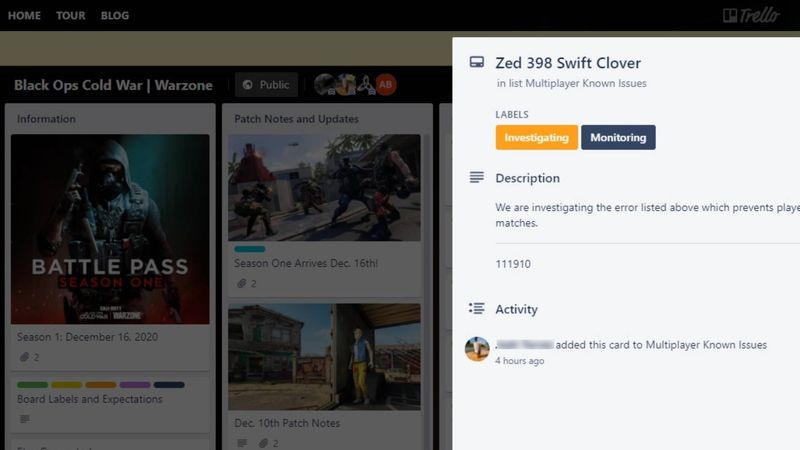The width and height of the screenshot is (800, 450).
Task: Click the Patch Notes and Updates list header
Action: (296, 119)
